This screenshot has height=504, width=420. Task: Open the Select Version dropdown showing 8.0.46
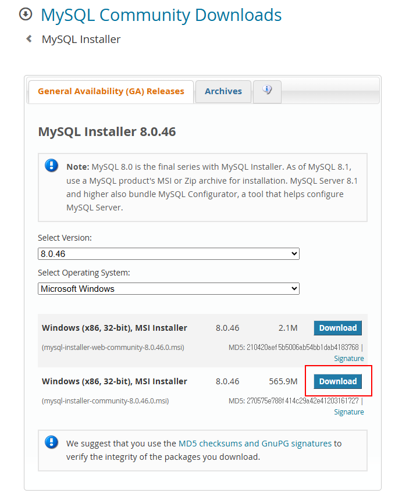click(x=169, y=254)
